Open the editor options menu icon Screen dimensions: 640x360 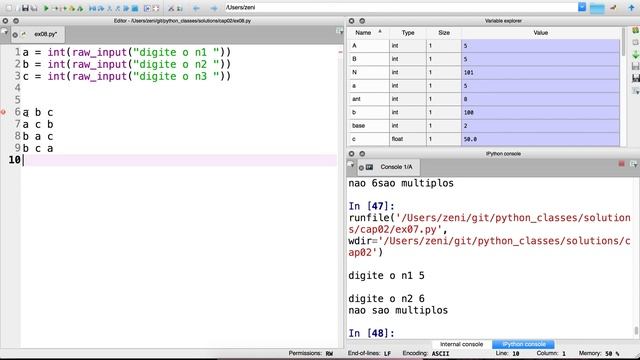[x=339, y=31]
